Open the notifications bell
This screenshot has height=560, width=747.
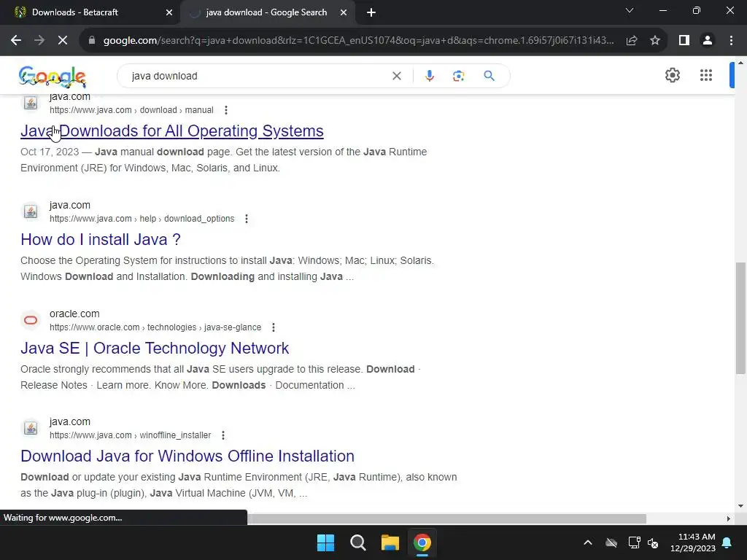point(727,542)
